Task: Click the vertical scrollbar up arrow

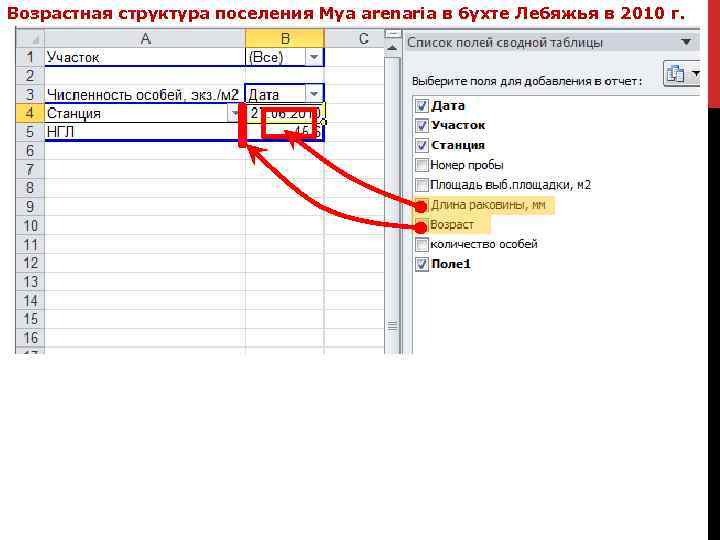Action: click(393, 48)
